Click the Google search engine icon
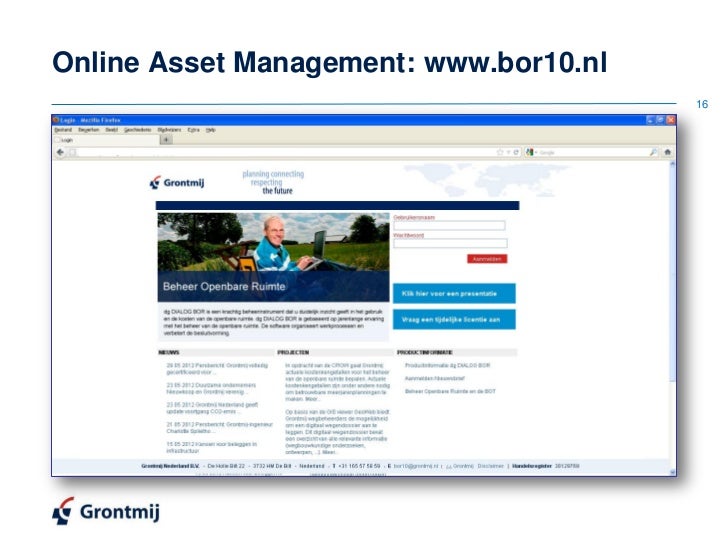Image resolution: width=728 pixels, height=546 pixels. [x=529, y=152]
